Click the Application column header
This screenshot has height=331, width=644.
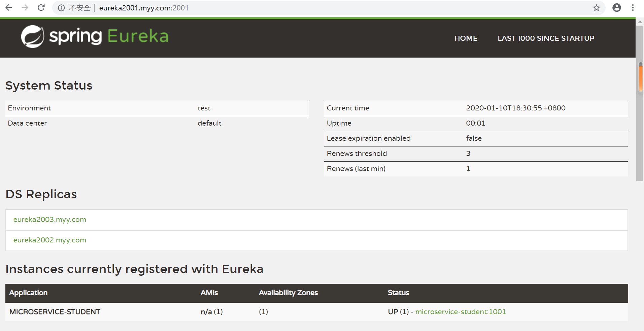point(28,293)
